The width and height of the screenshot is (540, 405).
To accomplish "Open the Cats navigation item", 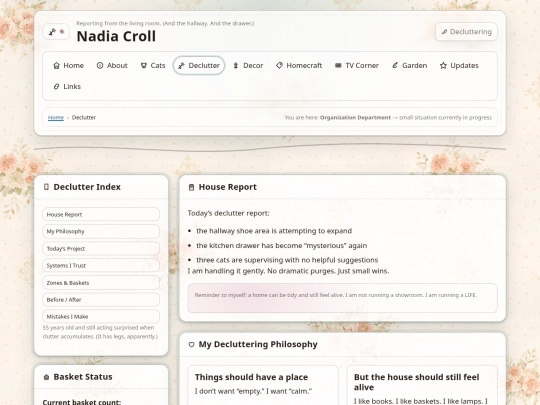I will click(153, 65).
